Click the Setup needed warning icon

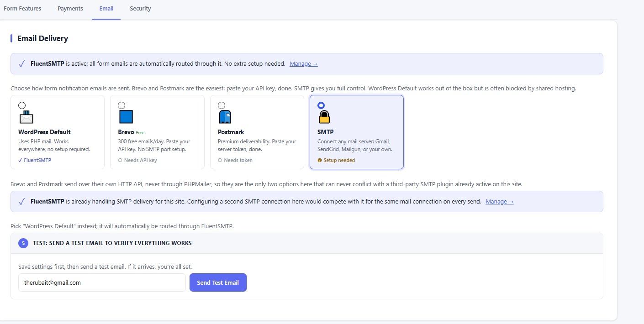(x=320, y=160)
